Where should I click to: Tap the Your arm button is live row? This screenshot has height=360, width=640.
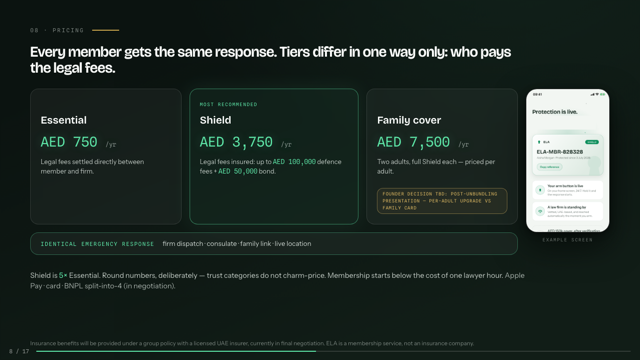coord(567,190)
